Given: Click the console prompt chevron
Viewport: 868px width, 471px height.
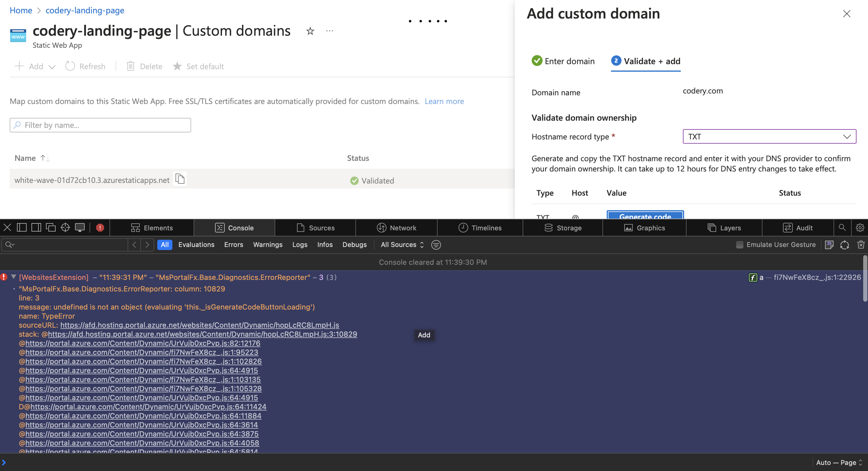Looking at the screenshot, I should pos(4,462).
